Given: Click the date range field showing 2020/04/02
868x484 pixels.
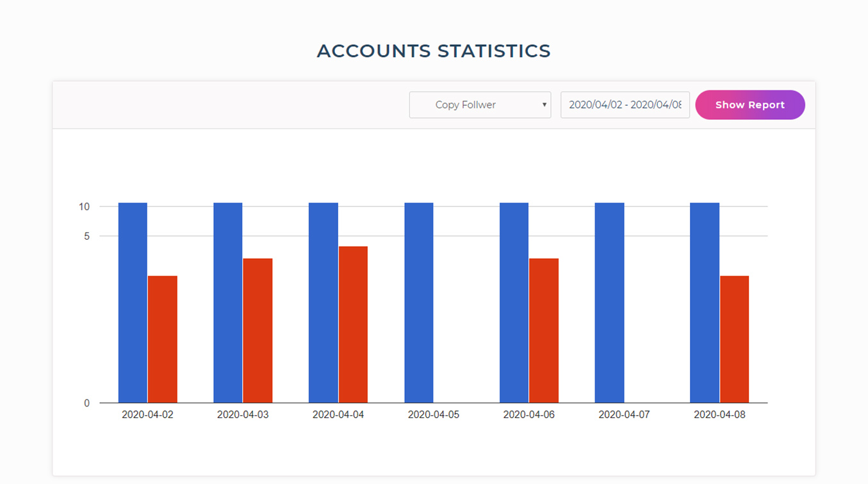Looking at the screenshot, I should [625, 104].
